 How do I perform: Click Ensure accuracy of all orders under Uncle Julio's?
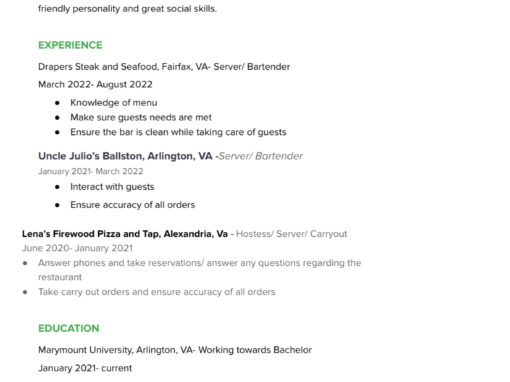pos(133,205)
